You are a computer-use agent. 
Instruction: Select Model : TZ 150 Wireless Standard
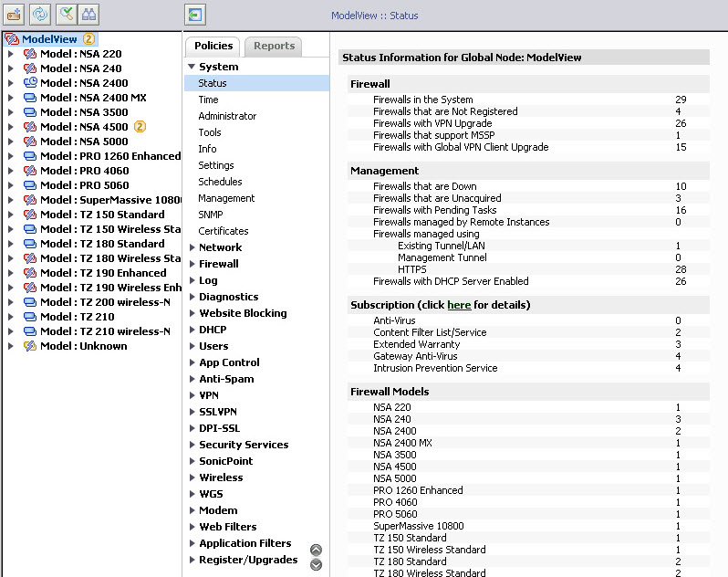tap(110, 229)
